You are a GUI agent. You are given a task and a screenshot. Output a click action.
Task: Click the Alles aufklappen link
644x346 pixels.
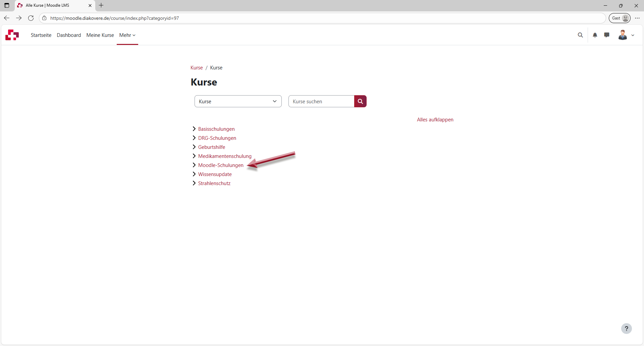point(435,120)
